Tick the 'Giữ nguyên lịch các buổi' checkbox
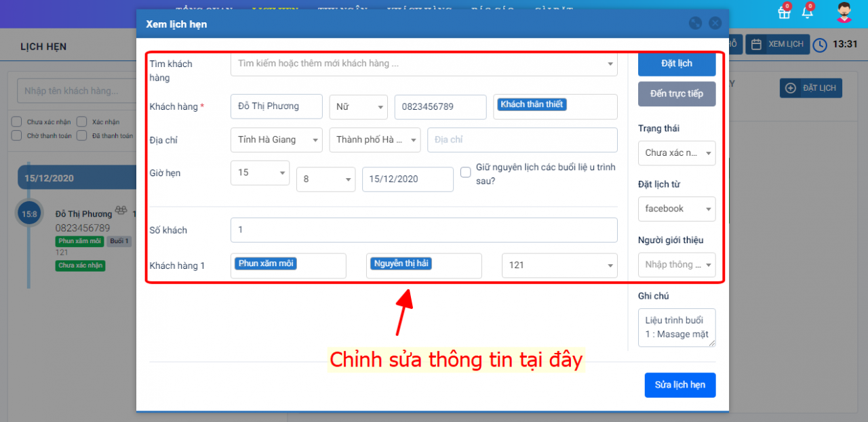Viewport: 868px width, 422px height. pos(466,172)
